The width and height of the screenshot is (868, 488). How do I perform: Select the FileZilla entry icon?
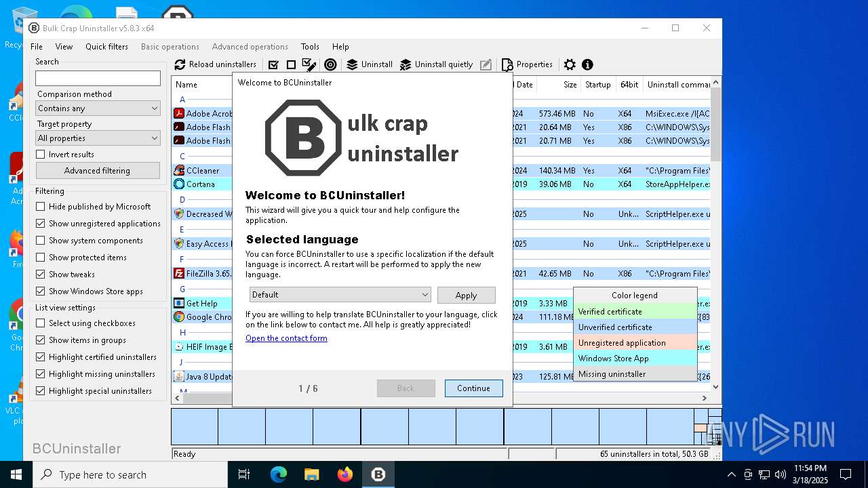point(179,274)
